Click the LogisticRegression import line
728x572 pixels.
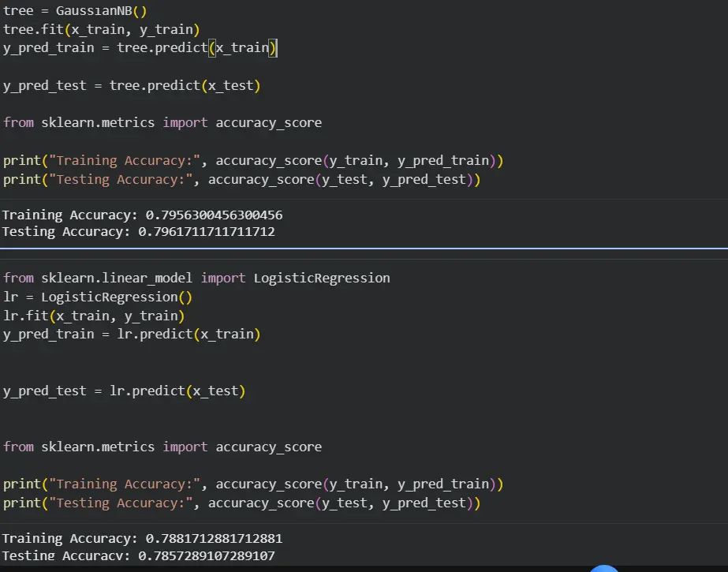(x=195, y=278)
